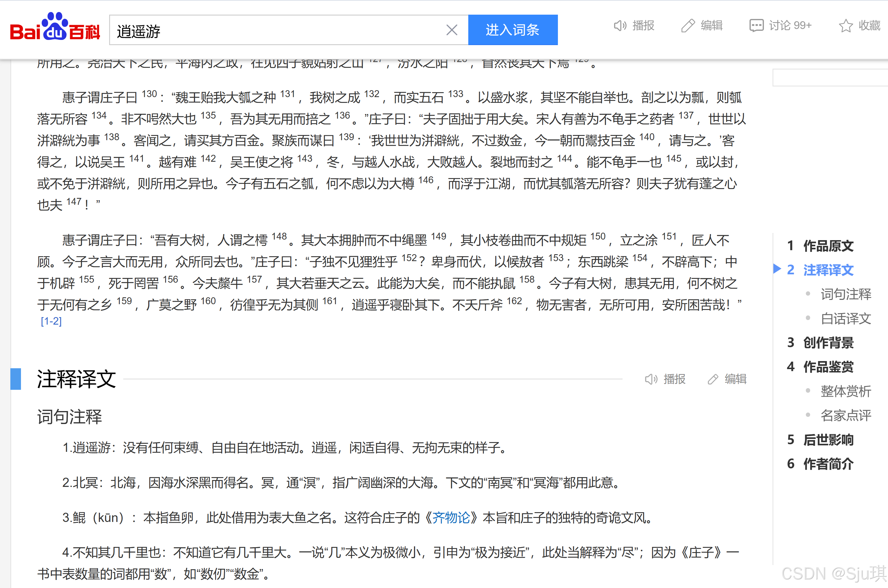
Task: Open 作品鉴赏 from the contents sidebar
Action: pos(828,367)
